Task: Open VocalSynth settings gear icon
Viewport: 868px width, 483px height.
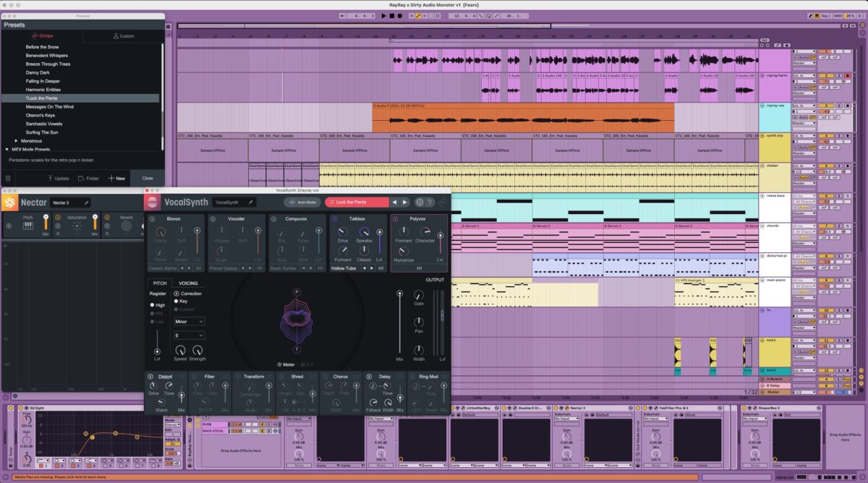Action: [420, 202]
